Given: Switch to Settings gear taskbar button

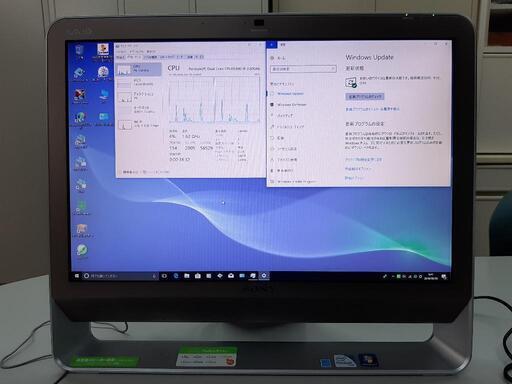Looking at the screenshot, I should pyautogui.click(x=264, y=276).
